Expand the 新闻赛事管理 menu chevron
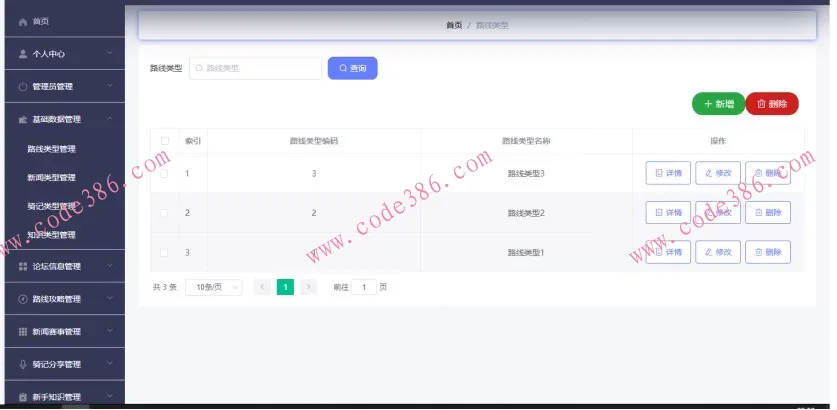Viewport: 837px width, 410px height. pos(109,330)
